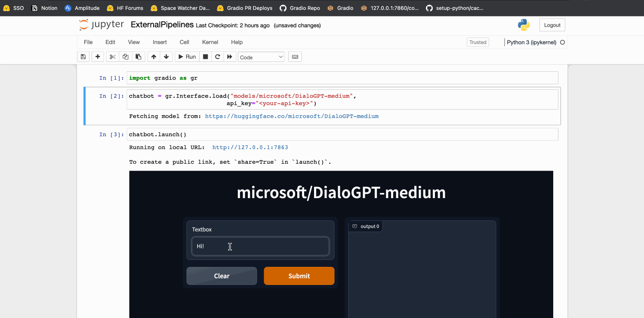644x318 pixels.
Task: Click the In [1]: cell prompt
Action: [x=111, y=78]
